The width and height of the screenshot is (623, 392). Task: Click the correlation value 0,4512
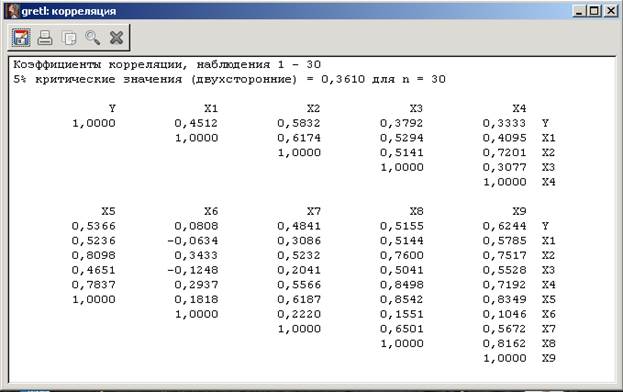196,123
